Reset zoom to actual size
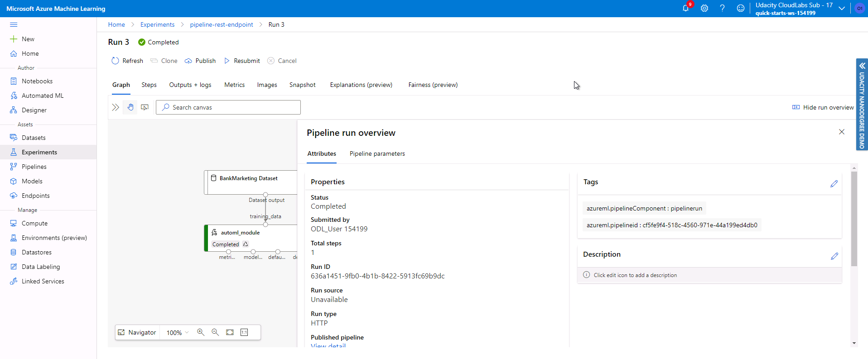 [x=244, y=332]
